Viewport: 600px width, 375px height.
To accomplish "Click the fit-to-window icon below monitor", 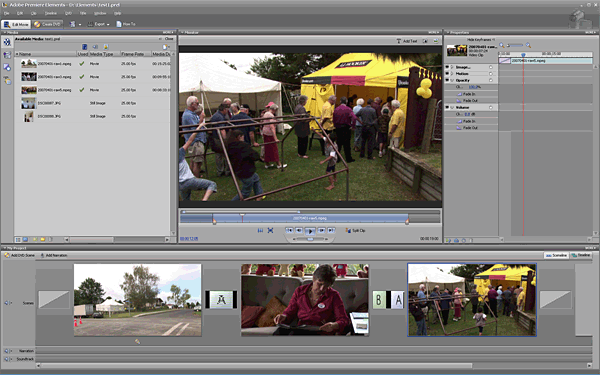I will (271, 230).
